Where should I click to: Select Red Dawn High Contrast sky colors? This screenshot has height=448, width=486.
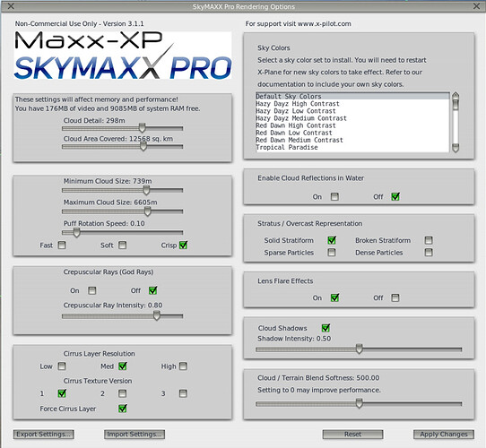tap(352, 125)
